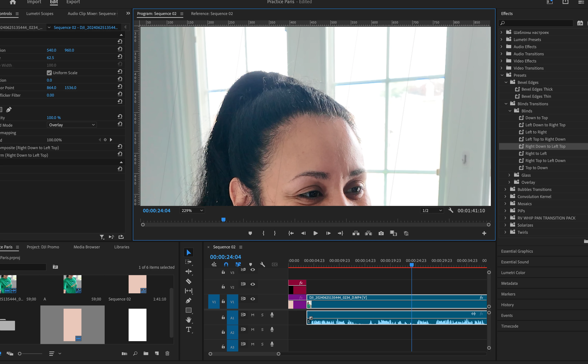This screenshot has width=588, height=364.
Task: Select the Hand tool
Action: (188, 320)
